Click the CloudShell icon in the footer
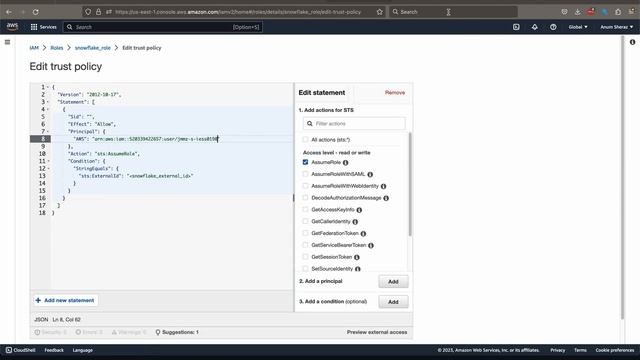 [x=9, y=350]
